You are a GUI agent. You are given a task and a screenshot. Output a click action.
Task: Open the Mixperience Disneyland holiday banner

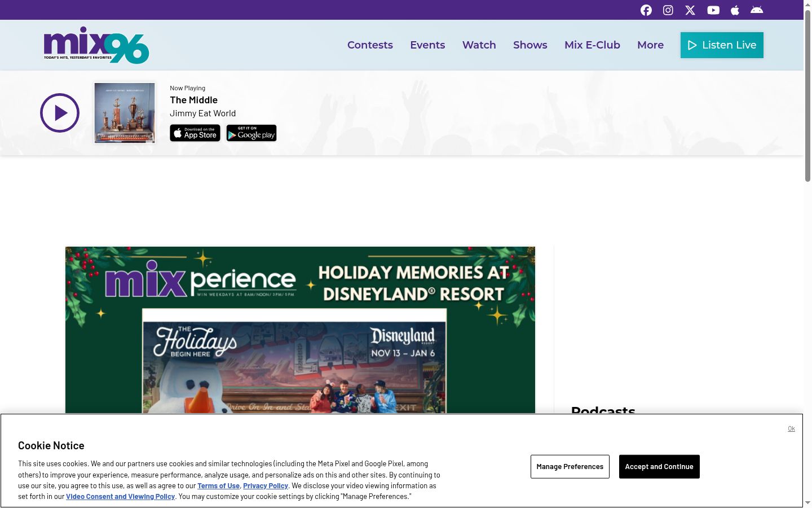[x=300, y=330]
